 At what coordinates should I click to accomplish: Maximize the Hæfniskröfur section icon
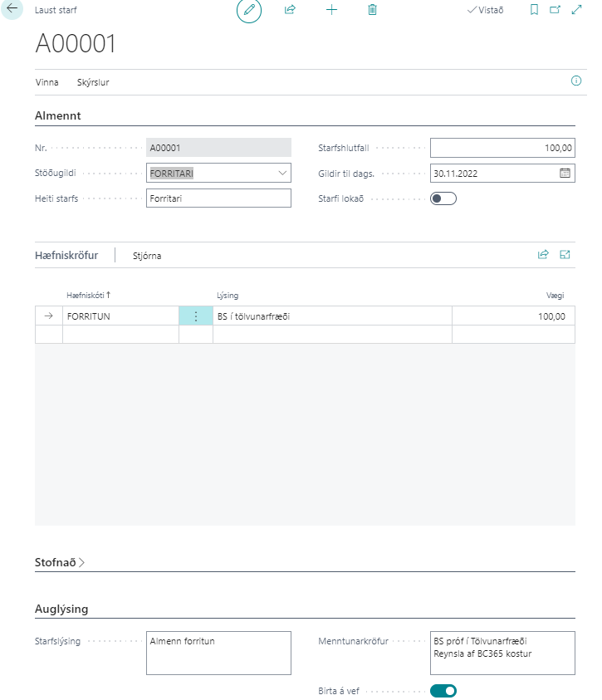pyautogui.click(x=565, y=255)
